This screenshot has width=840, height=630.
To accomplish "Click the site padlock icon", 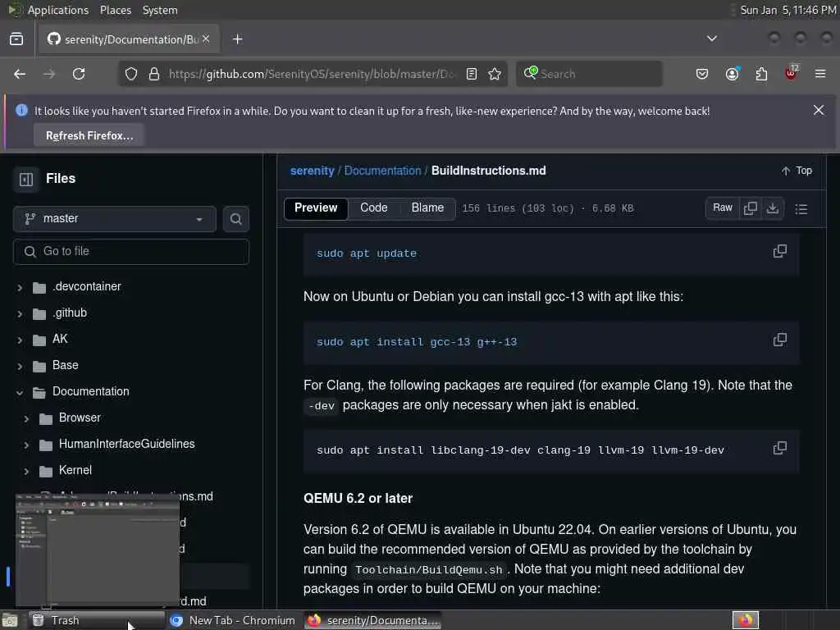I will pos(154,74).
